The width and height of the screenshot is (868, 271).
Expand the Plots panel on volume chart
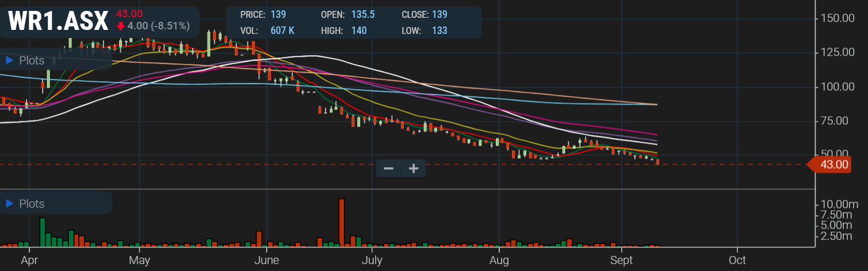[25, 204]
